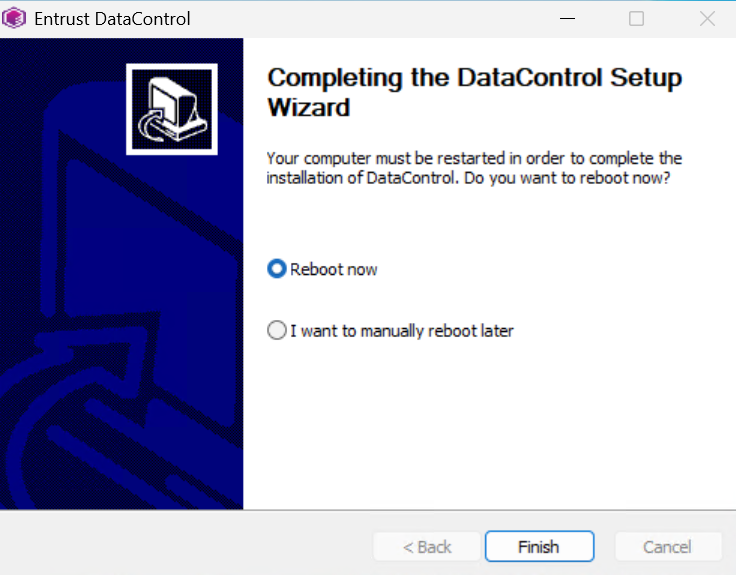Click the "Entrust DataControl" title bar text
Image resolution: width=736 pixels, height=575 pixels.
coord(112,19)
